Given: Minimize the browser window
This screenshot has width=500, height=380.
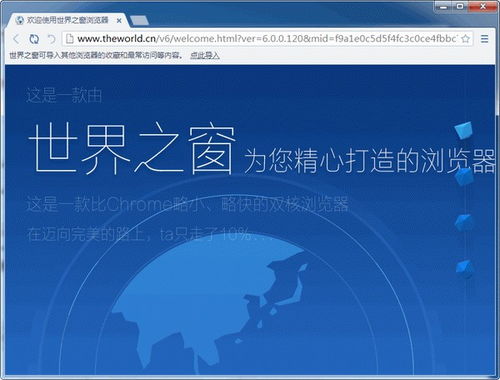Looking at the screenshot, I should click(443, 6).
